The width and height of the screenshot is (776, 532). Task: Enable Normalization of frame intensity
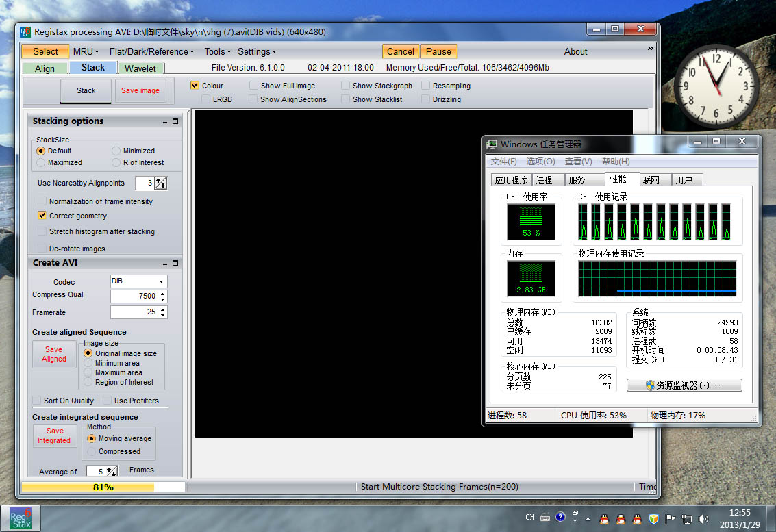[x=42, y=201]
